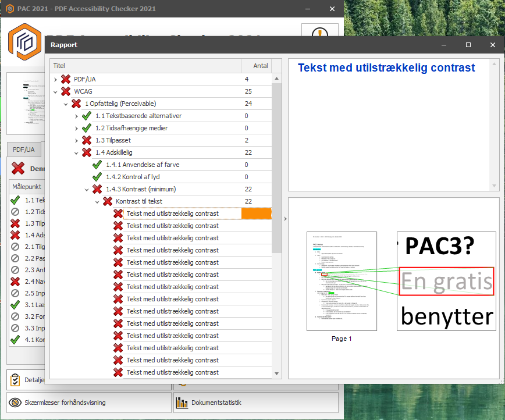The image size is (505, 420).
Task: Click the fail icon of 1.3 Tilpasset
Action: click(x=87, y=140)
